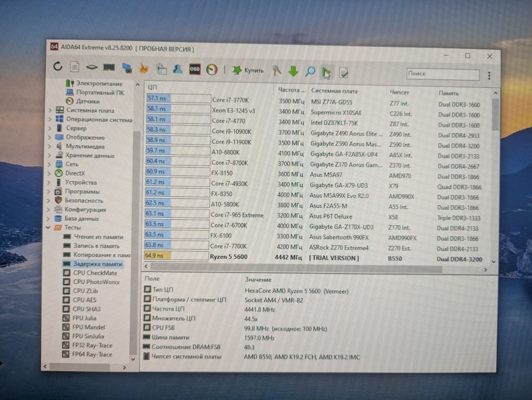Expand the DirectX node

click(50, 173)
